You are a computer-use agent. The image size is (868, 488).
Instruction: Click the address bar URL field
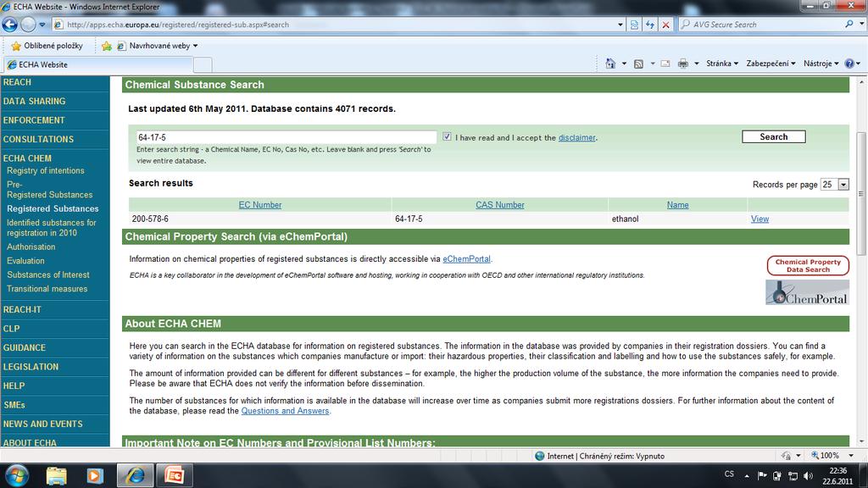334,25
